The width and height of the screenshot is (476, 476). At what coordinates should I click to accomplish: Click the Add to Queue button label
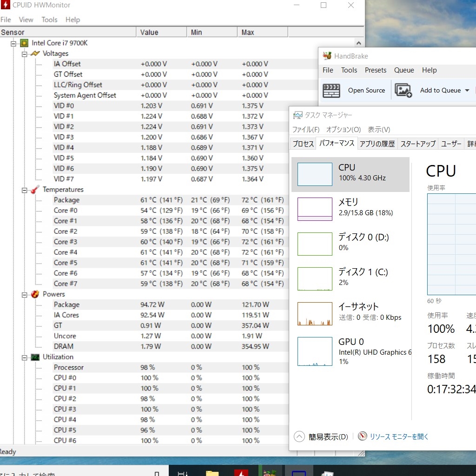[440, 91]
